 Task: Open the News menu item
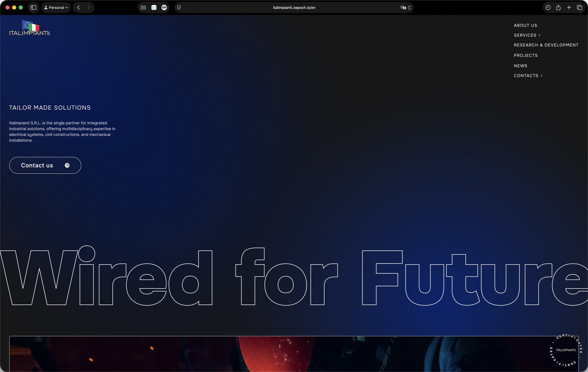pos(521,66)
